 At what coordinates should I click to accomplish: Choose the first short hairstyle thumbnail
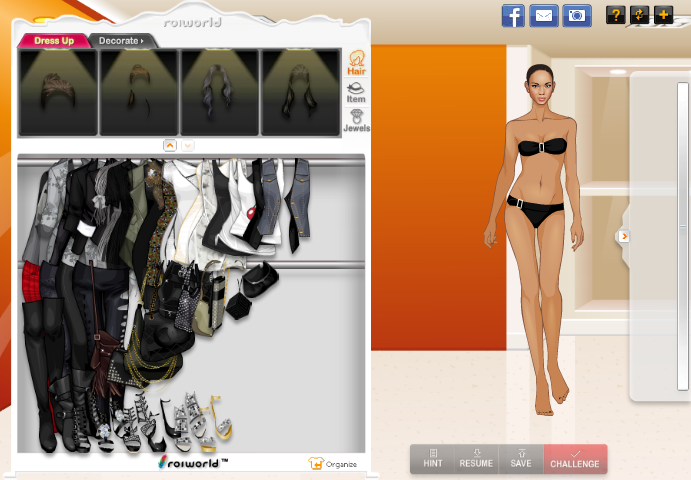tap(58, 93)
